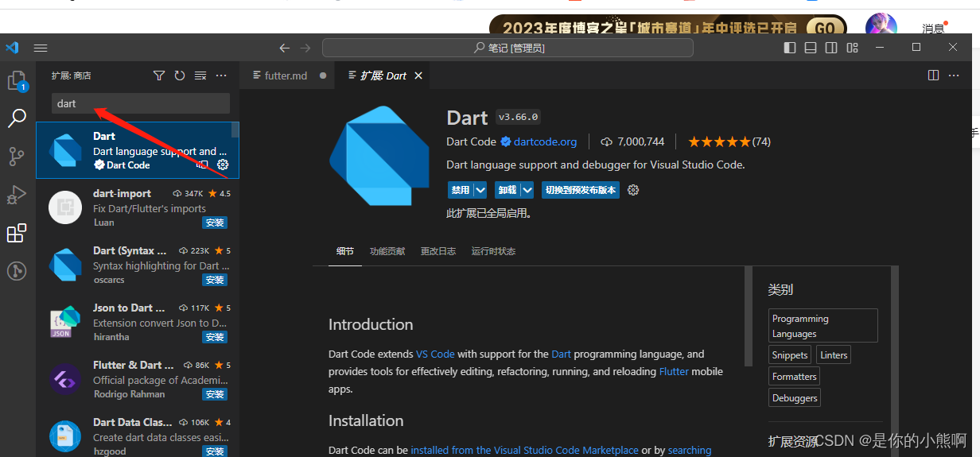Click the large Dart extension logo
The height and width of the screenshot is (457, 980).
click(x=380, y=157)
